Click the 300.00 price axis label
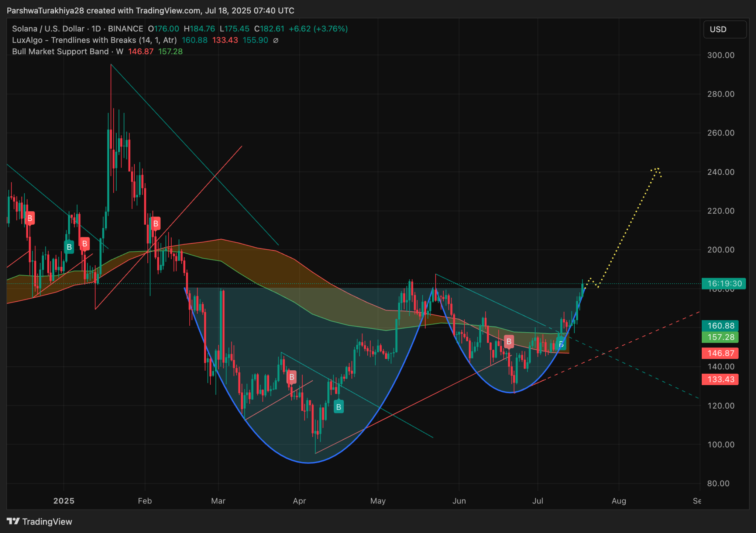 point(721,55)
